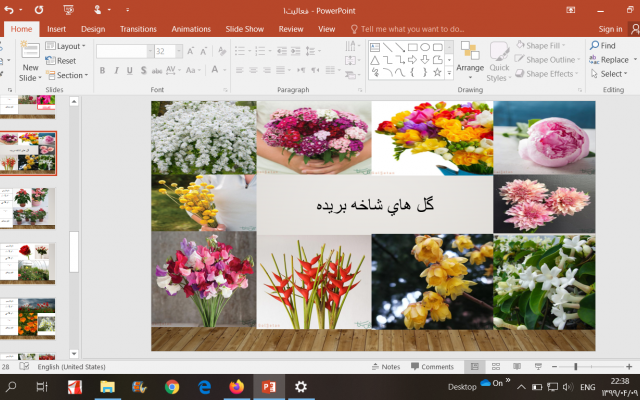This screenshot has height=400, width=640.
Task: Select the Triangle shape in gallery
Action: (374, 60)
